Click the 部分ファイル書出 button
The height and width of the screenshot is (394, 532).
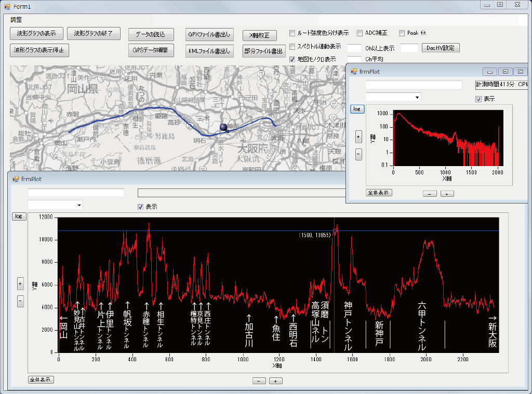click(x=263, y=51)
